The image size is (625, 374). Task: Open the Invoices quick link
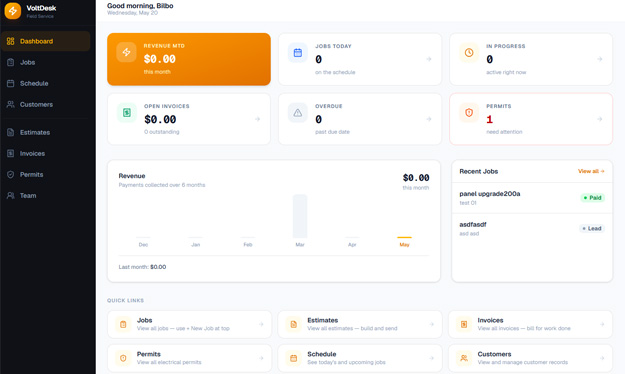click(531, 324)
